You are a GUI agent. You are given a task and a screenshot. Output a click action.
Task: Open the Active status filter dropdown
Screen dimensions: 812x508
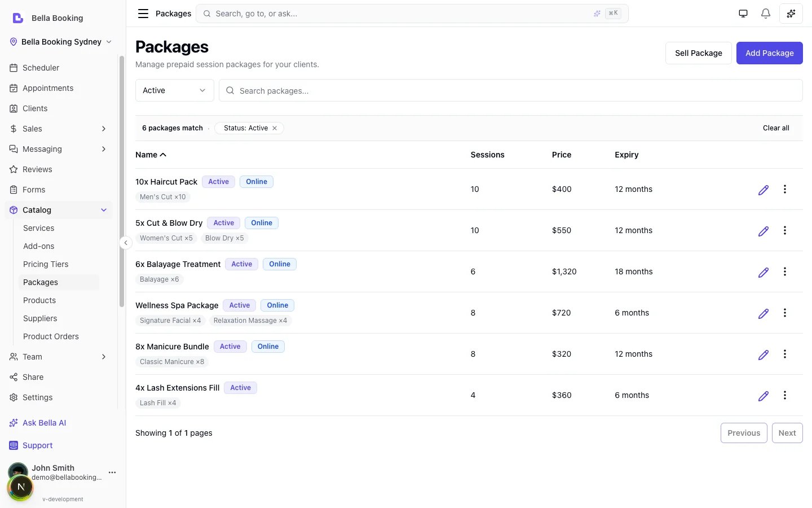[174, 90]
